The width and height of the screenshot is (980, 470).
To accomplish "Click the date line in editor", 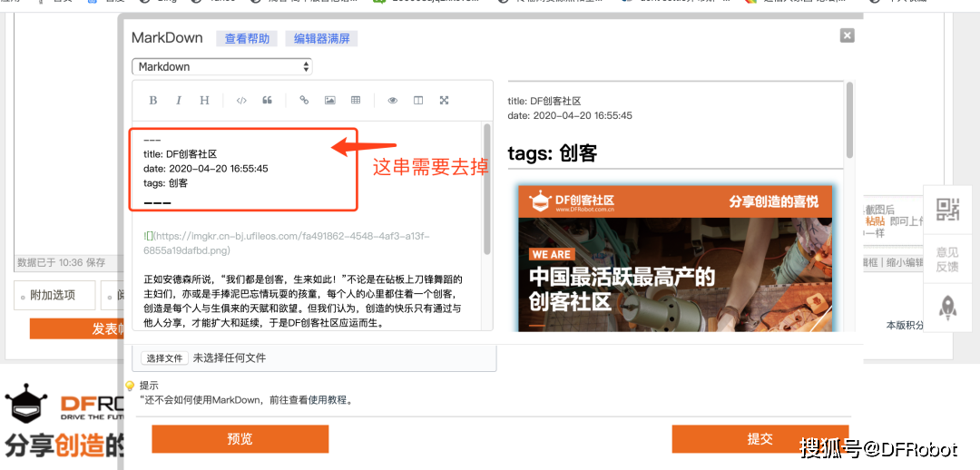I will 206,169.
